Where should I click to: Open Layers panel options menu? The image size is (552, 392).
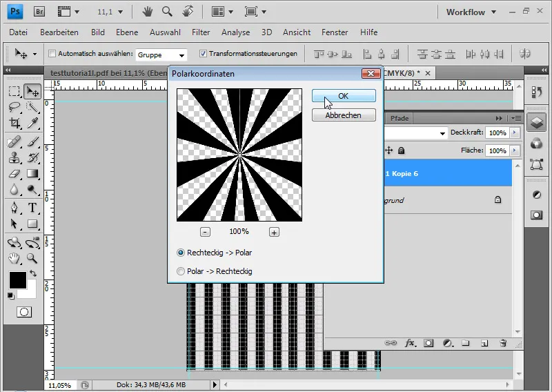click(516, 118)
